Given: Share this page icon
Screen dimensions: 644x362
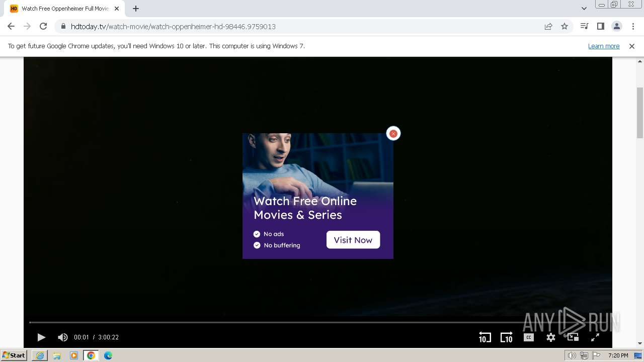Looking at the screenshot, I should tap(548, 26).
